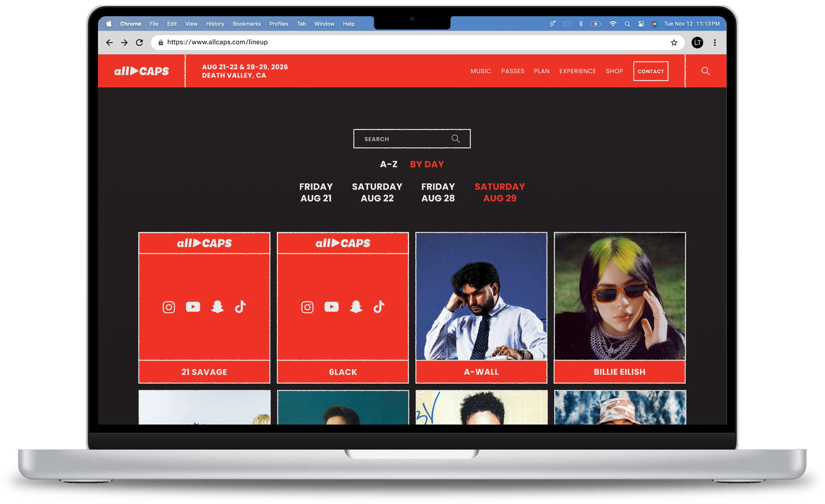
Task: Switch lineup view to A-Z
Action: tap(388, 164)
